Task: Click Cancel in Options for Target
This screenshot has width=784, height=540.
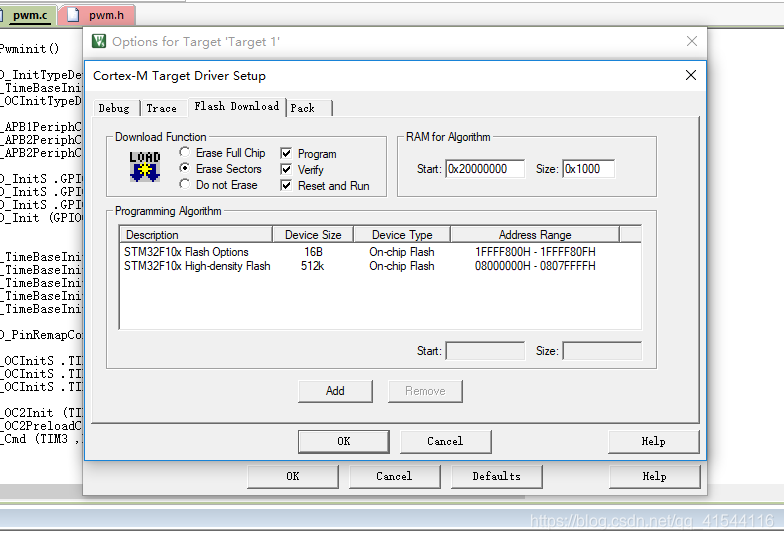Action: click(394, 476)
